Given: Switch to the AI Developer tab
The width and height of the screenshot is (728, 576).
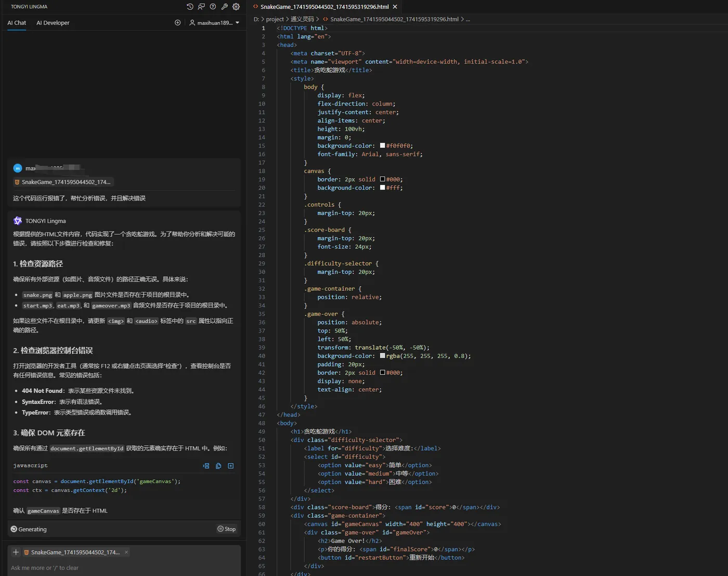Looking at the screenshot, I should click(53, 23).
